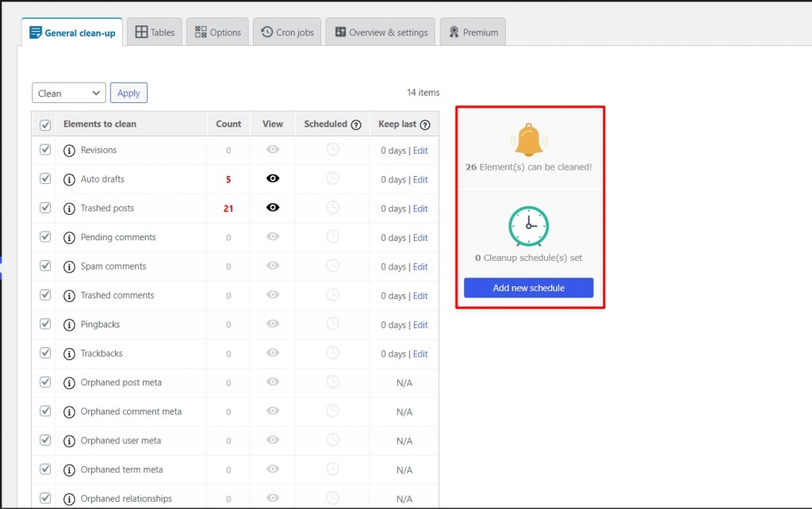The height and width of the screenshot is (509, 812).
Task: Uncheck the Orphaned post meta checkbox
Action: tap(45, 381)
